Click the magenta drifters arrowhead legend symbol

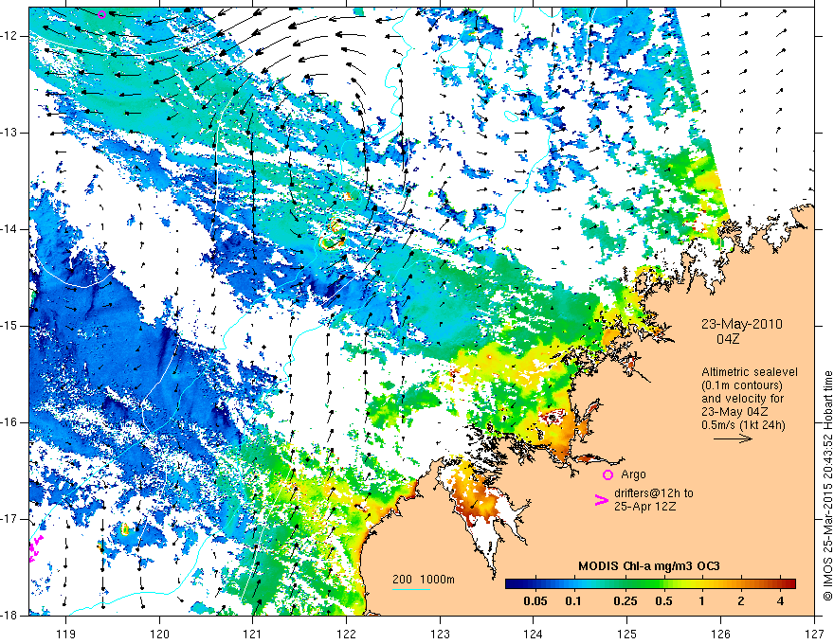click(x=602, y=500)
